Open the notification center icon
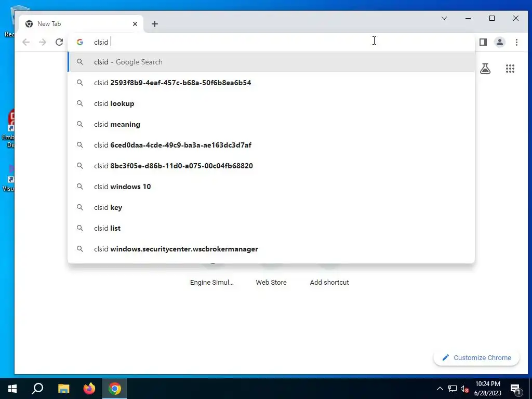532x399 pixels. [515, 389]
